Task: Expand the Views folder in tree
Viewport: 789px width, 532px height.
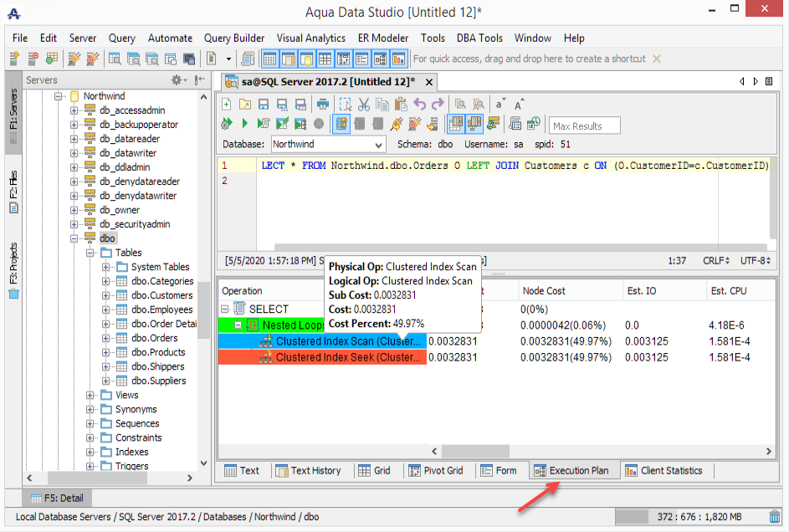Action: click(x=91, y=396)
